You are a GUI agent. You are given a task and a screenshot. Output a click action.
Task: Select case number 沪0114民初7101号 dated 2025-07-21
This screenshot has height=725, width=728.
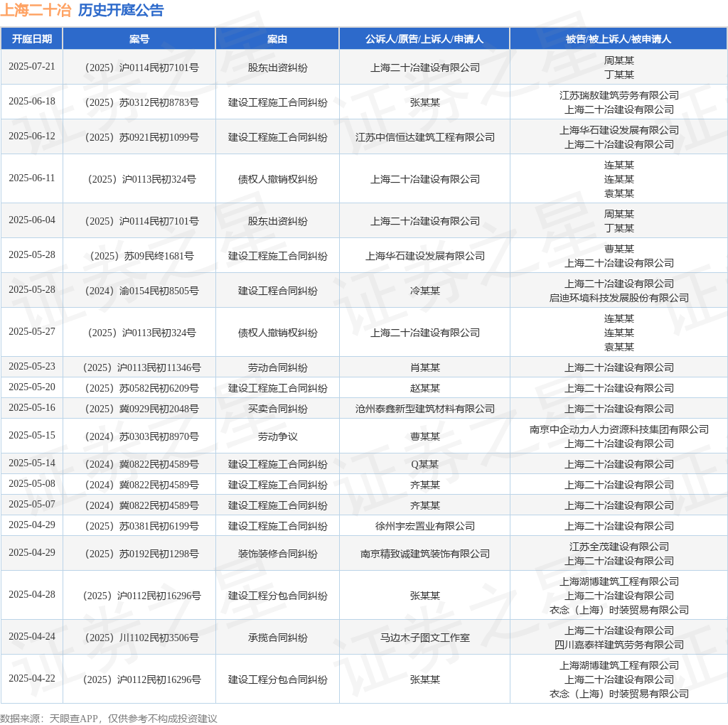coord(141,68)
